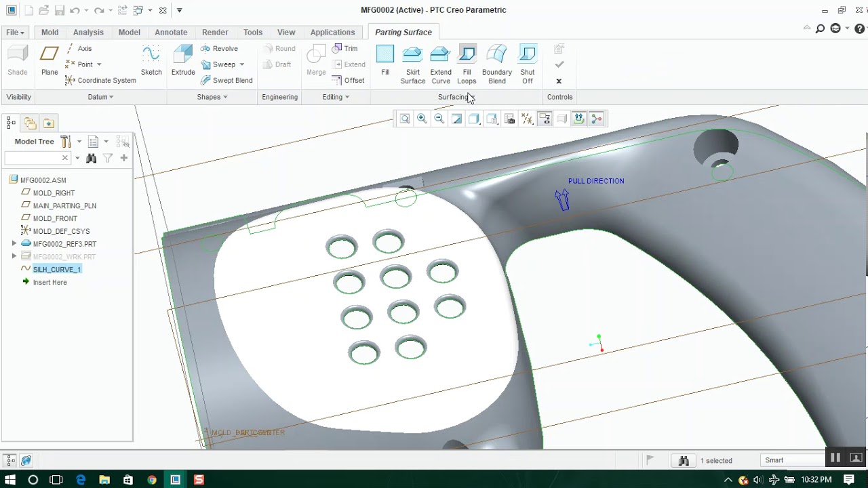Cancel parting surface with the X control

pos(559,81)
